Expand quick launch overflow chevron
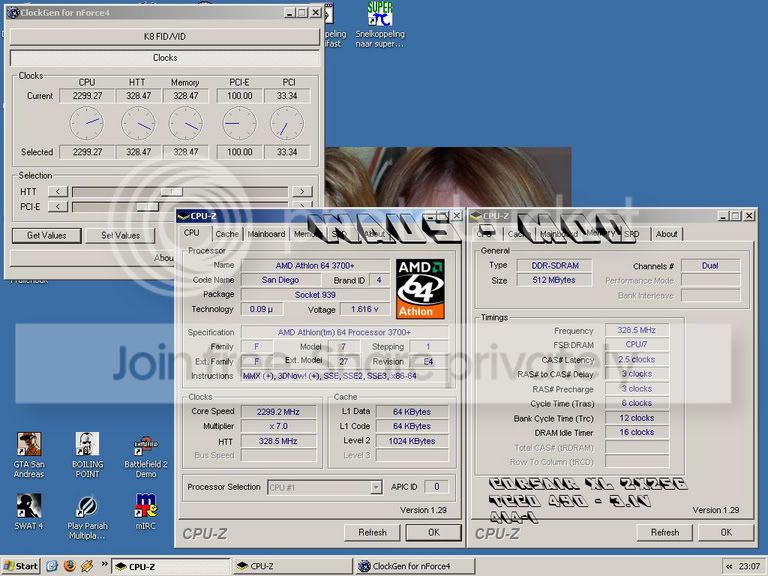This screenshot has width=768, height=576. pyautogui.click(x=104, y=565)
